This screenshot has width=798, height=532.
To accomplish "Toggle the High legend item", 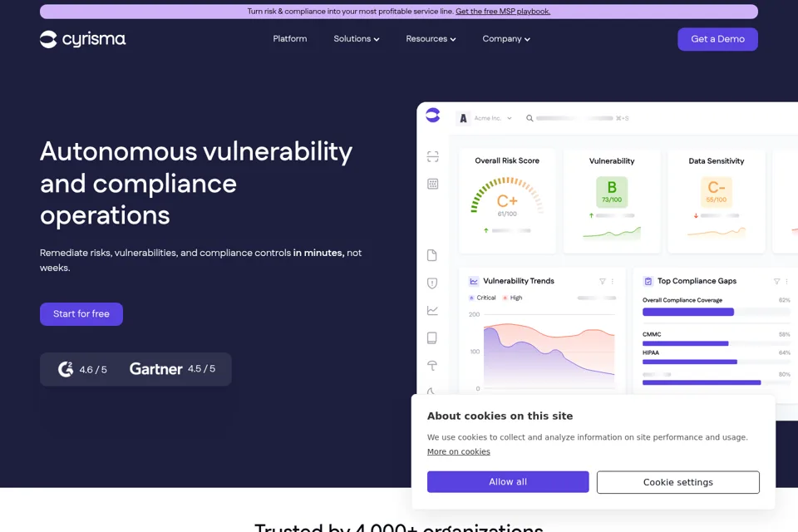I will [x=513, y=298].
